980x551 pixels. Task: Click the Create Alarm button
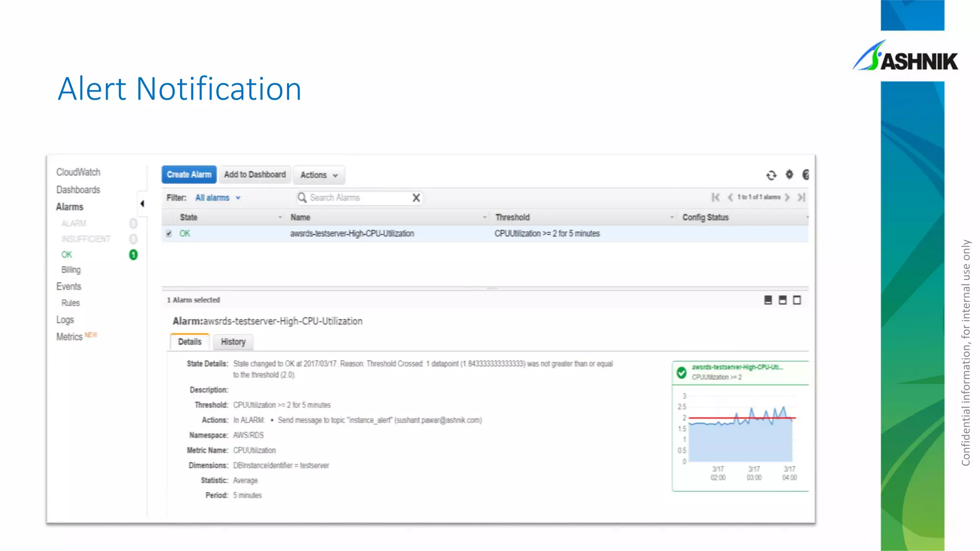189,175
